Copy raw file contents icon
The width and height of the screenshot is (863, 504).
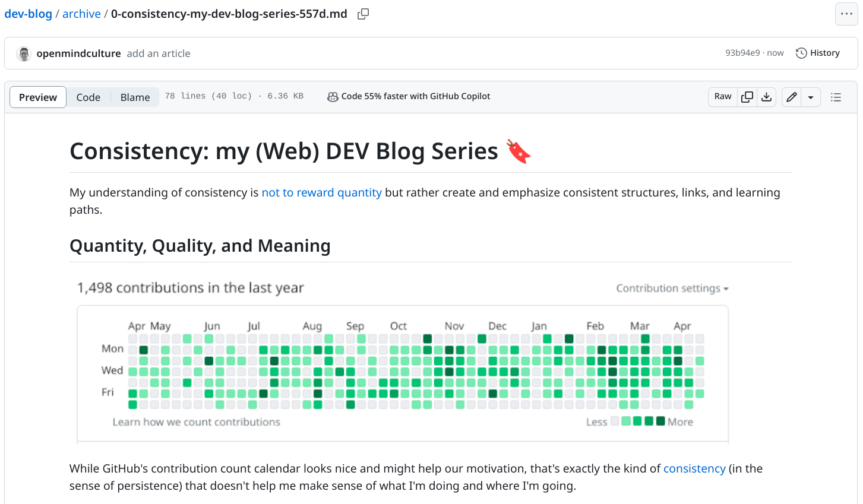point(747,97)
